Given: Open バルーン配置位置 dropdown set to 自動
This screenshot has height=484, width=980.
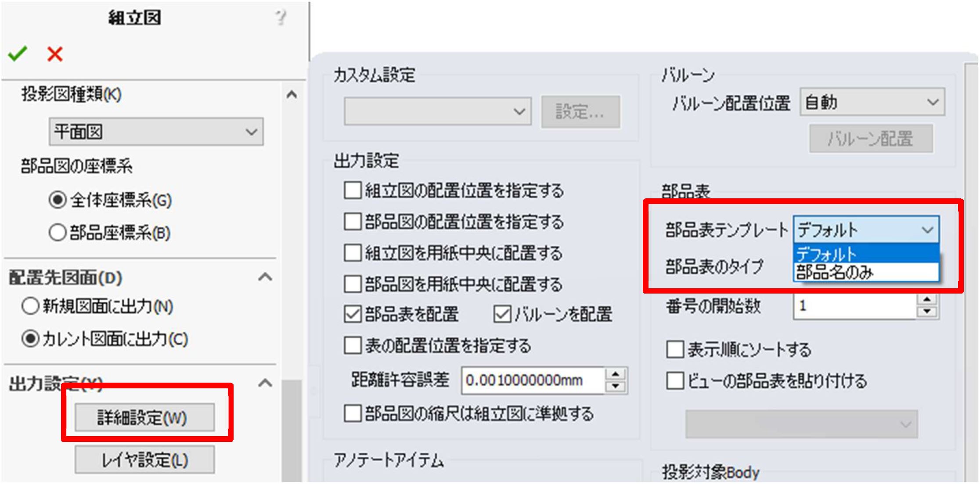Looking at the screenshot, I should [x=872, y=102].
